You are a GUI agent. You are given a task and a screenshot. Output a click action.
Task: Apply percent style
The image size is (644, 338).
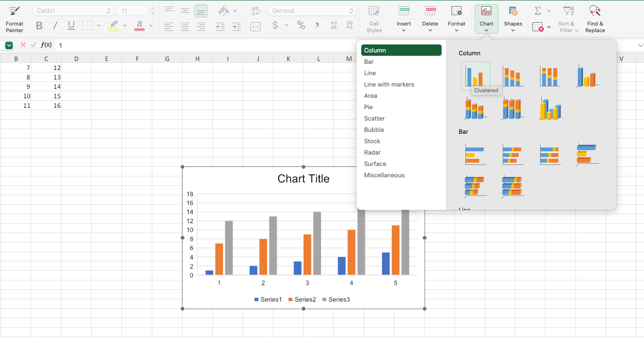(x=301, y=26)
